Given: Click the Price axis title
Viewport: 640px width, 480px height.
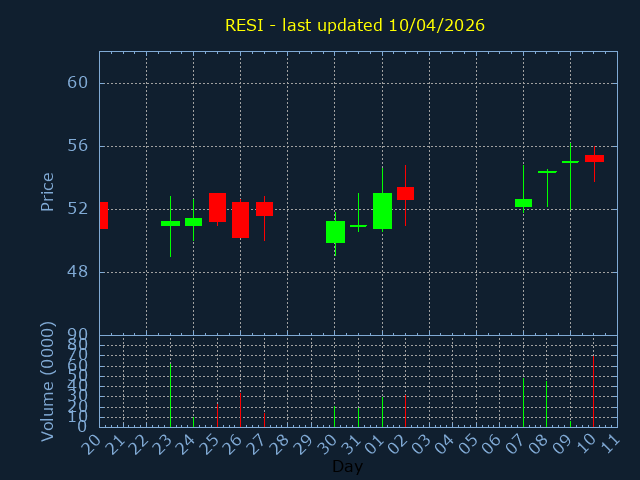Looking at the screenshot, I should pos(47,191).
